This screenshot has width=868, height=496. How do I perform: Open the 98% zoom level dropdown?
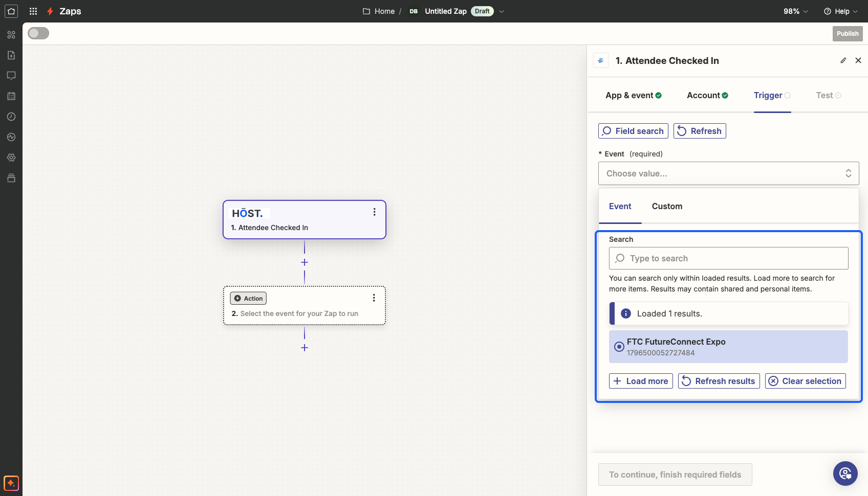(x=796, y=11)
